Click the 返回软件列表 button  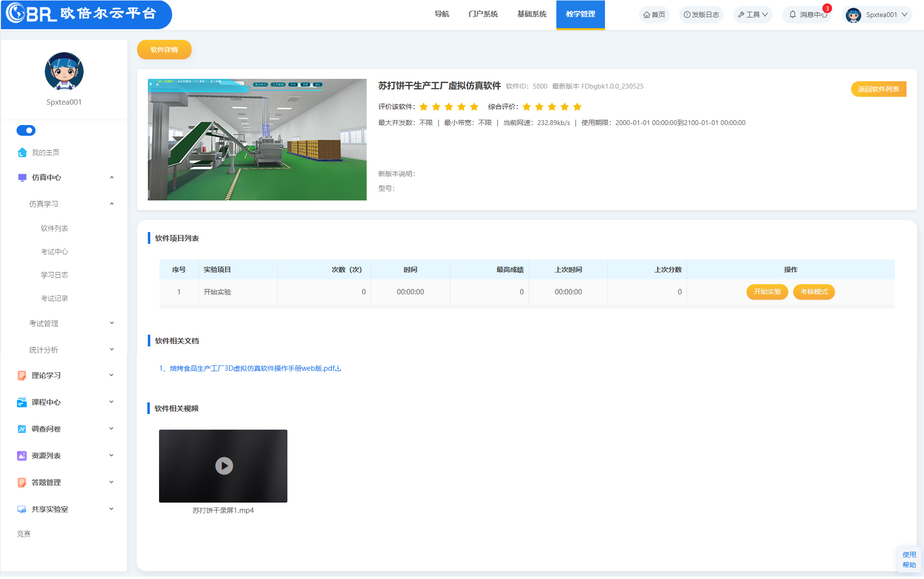[x=879, y=89]
